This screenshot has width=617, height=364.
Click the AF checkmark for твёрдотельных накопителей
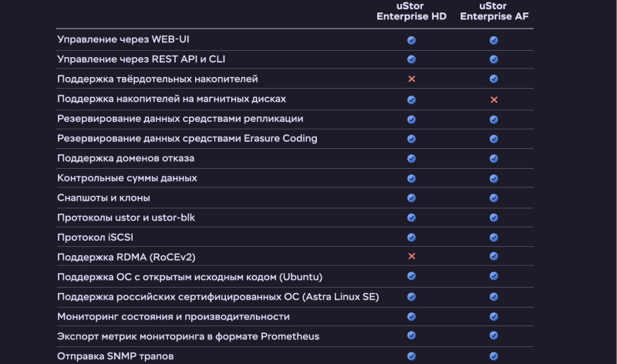coord(494,79)
